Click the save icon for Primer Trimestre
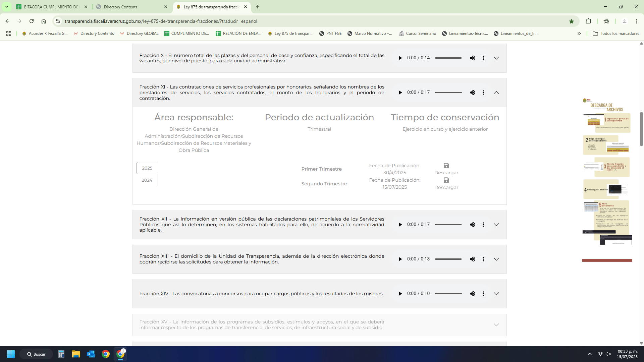 pyautogui.click(x=446, y=166)
